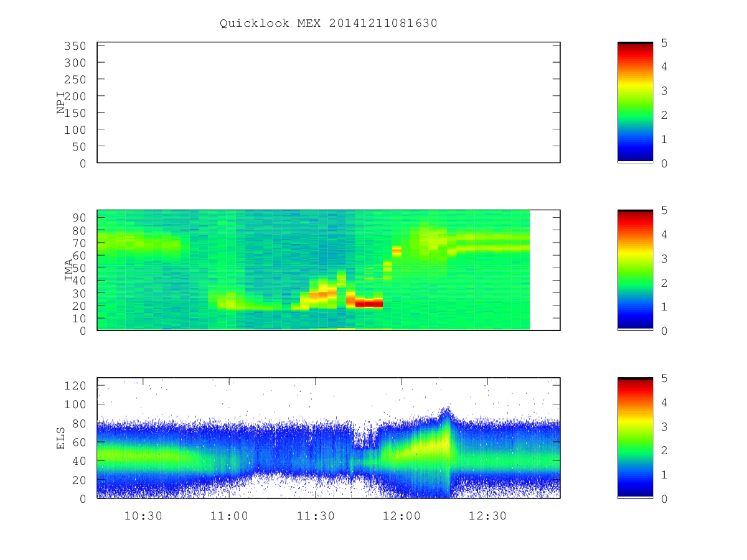Viewport: 747px width, 560px height.
Task: Click the 30 tick on IMA axis
Action: coord(79,293)
